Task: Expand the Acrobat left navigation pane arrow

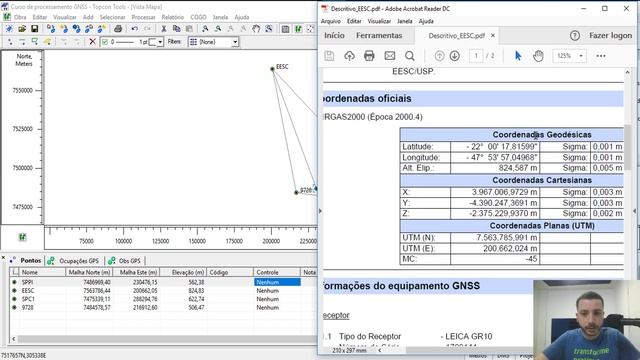Action: tap(320, 211)
